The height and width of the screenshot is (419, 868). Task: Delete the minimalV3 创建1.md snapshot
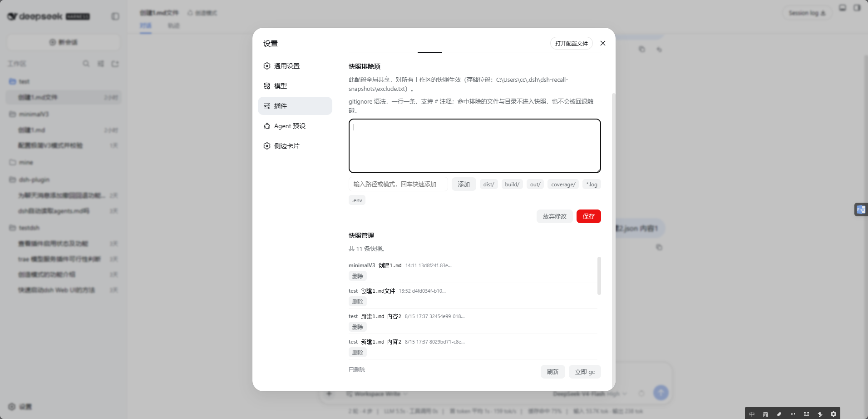357,276
